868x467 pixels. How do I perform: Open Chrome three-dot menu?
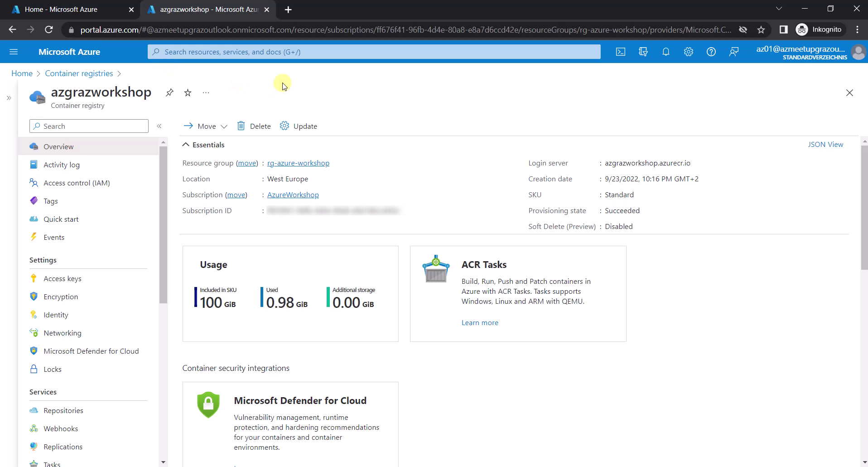pos(858,29)
